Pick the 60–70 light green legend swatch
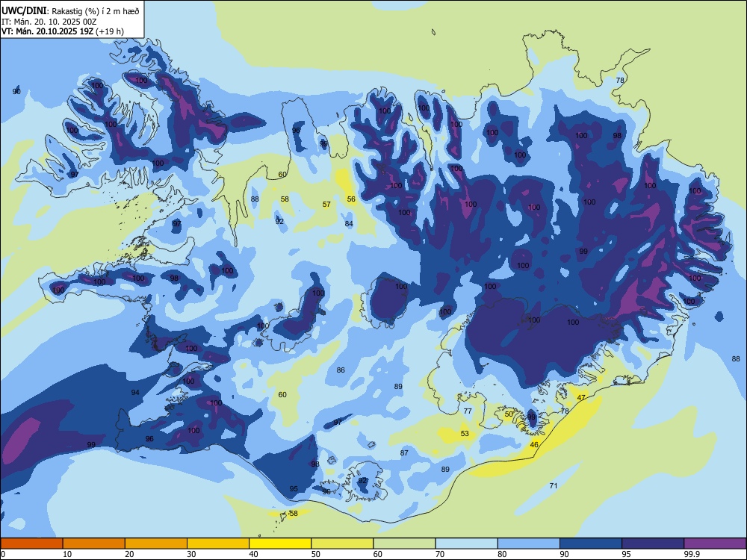The image size is (747, 560). pyautogui.click(x=404, y=544)
